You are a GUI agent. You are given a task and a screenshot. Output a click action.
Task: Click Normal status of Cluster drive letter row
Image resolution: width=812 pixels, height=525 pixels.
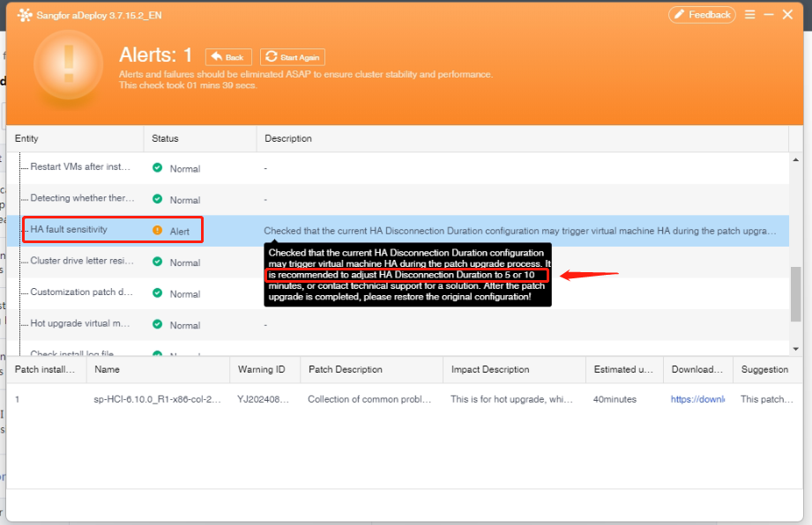pos(185,263)
